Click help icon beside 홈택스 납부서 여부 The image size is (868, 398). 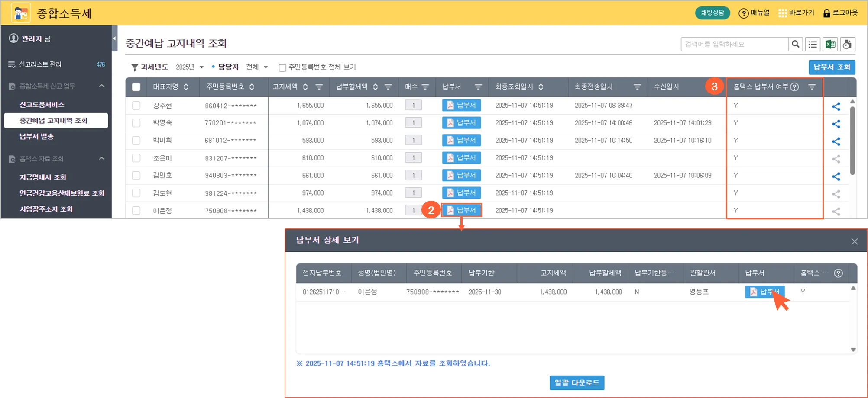(794, 87)
